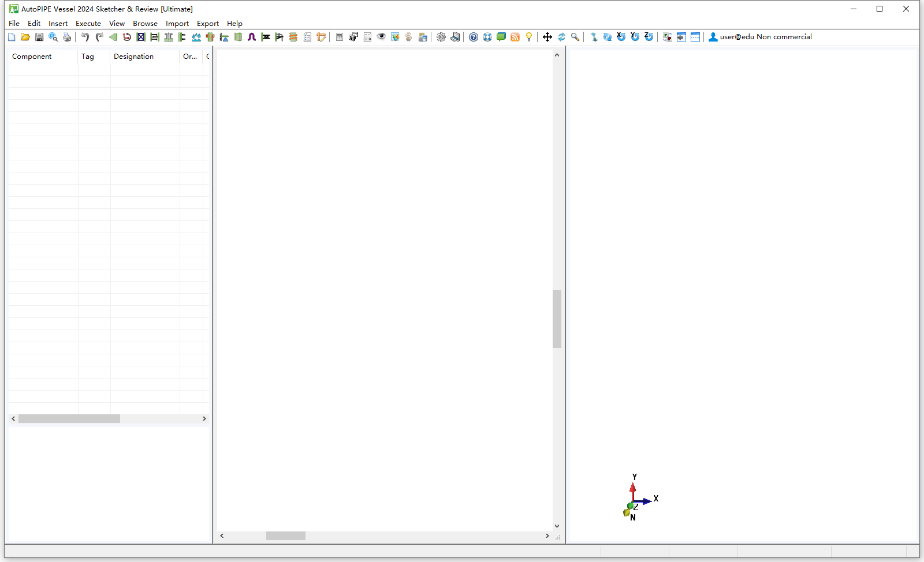Open the Insert menu

pos(58,24)
